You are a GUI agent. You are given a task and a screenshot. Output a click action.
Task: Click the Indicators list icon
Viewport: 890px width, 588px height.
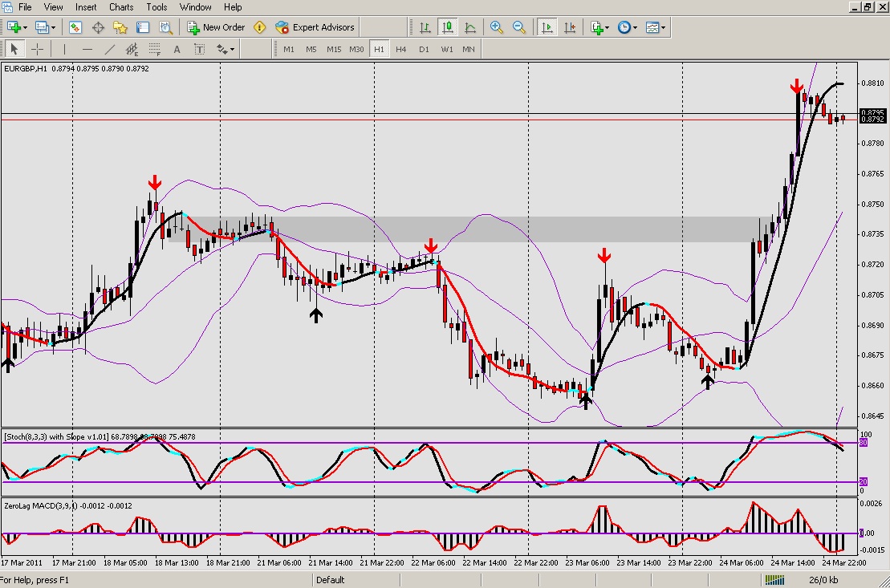pos(596,27)
